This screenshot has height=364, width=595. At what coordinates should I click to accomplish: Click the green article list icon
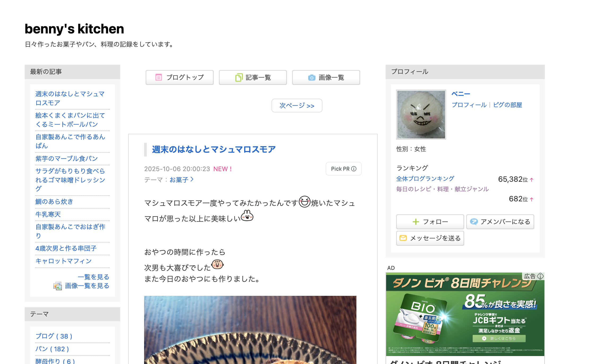[x=239, y=77]
